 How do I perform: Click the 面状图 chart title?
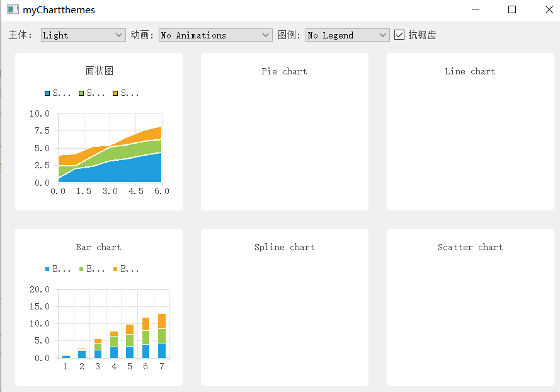(x=98, y=71)
